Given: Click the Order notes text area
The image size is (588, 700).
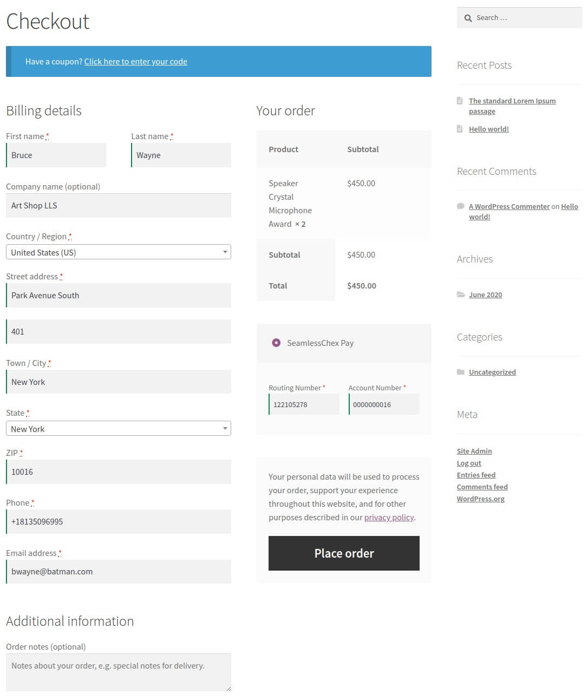Looking at the screenshot, I should pyautogui.click(x=118, y=671).
